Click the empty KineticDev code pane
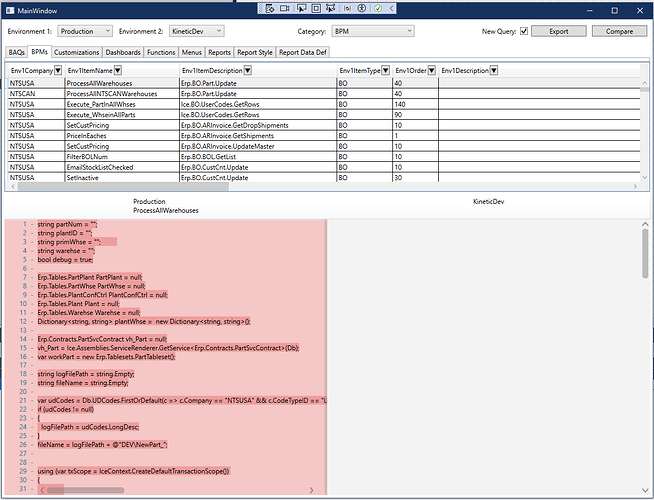Viewport: 654px width, 500px height. [x=484, y=357]
